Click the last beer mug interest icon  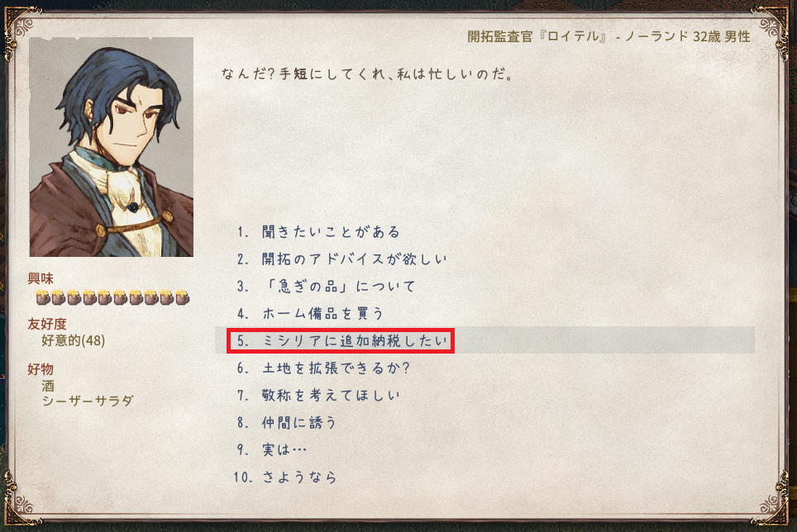tap(183, 297)
